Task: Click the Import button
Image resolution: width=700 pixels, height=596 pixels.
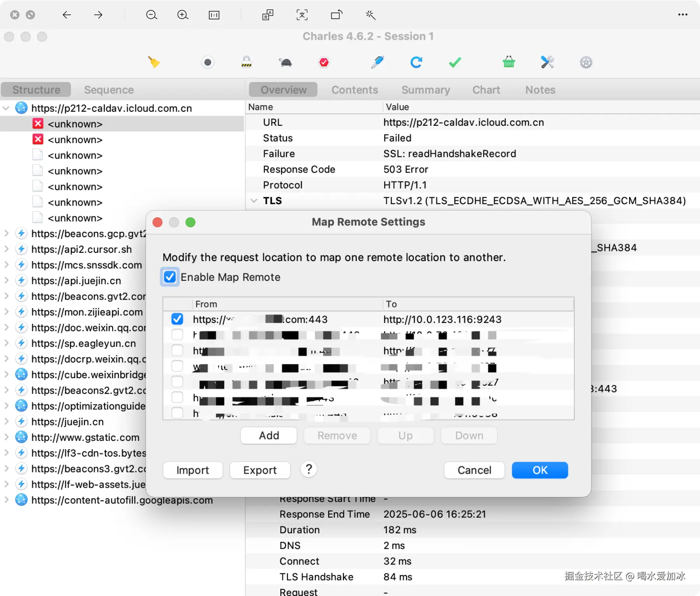Action: [193, 470]
